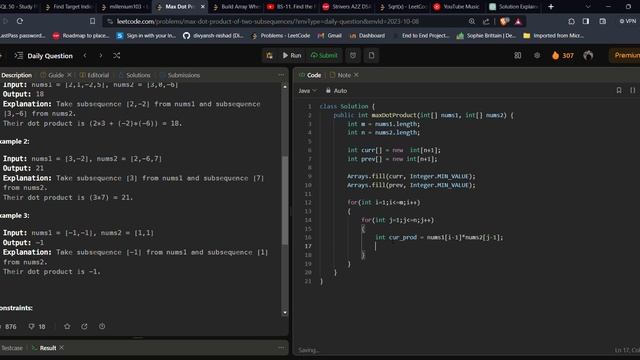Image resolution: width=640 pixels, height=360 pixels.
Task: Expand the tab search dropdown arrow
Action: click(x=588, y=7)
